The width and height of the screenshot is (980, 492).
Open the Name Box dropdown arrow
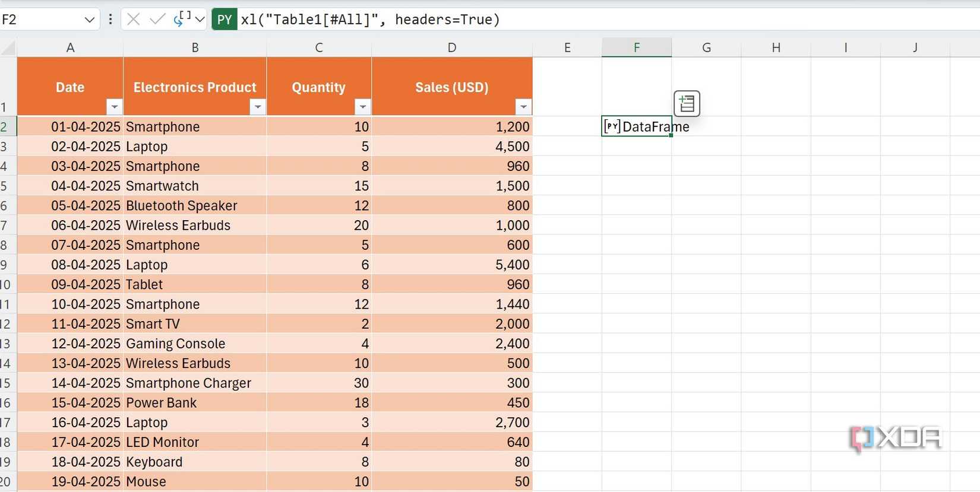pos(90,20)
